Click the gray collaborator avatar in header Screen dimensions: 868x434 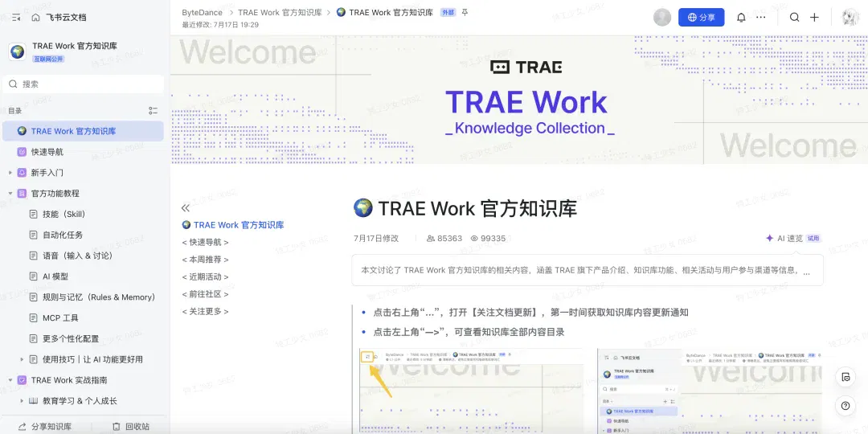coord(662,17)
